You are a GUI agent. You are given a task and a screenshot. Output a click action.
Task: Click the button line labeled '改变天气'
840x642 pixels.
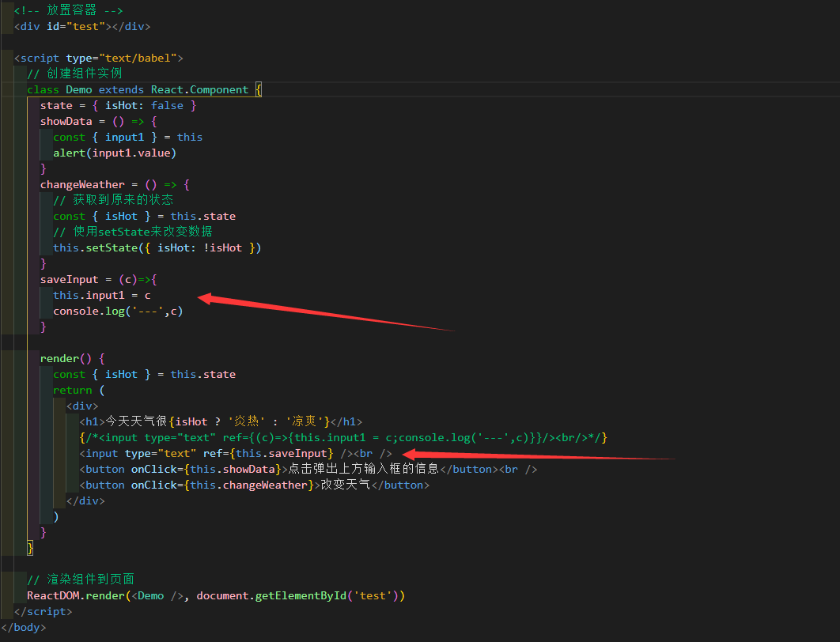255,485
